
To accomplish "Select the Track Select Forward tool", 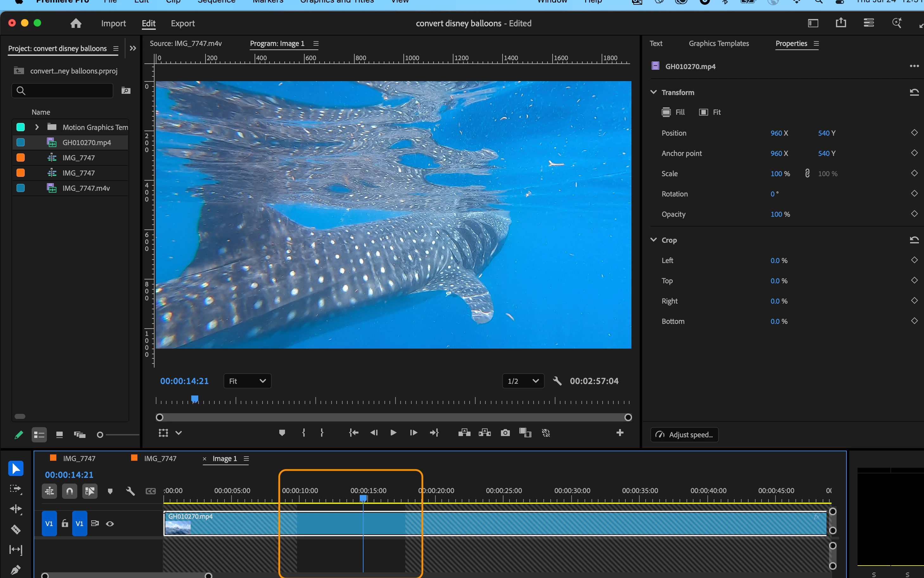I will pyautogui.click(x=16, y=489).
